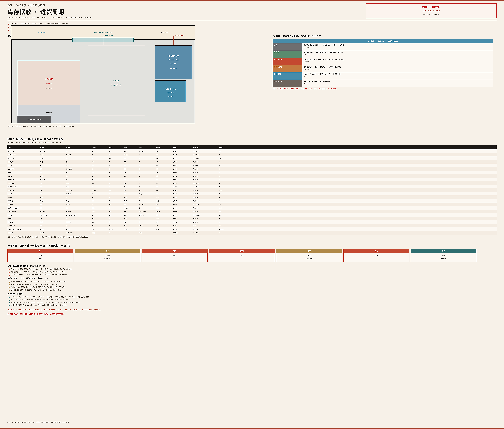Select the teal 周日 盘点 card header
Image resolution: width=504 pixels, height=429 pixels.
[443, 251]
